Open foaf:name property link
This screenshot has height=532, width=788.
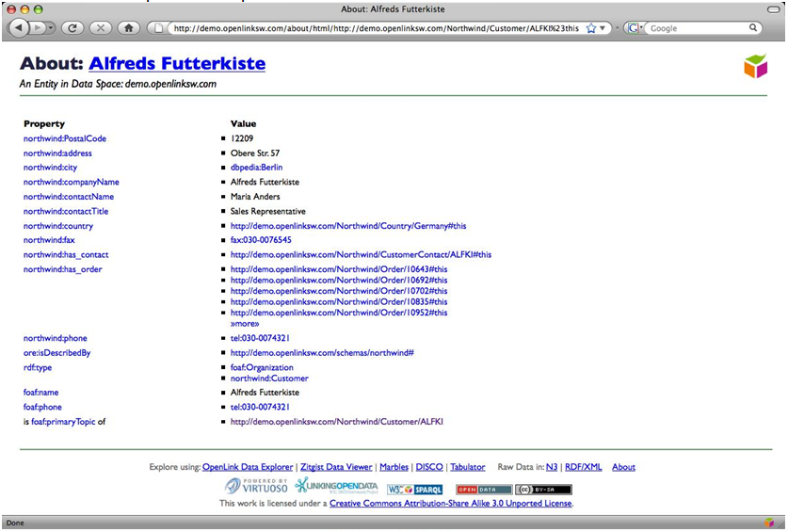point(40,393)
